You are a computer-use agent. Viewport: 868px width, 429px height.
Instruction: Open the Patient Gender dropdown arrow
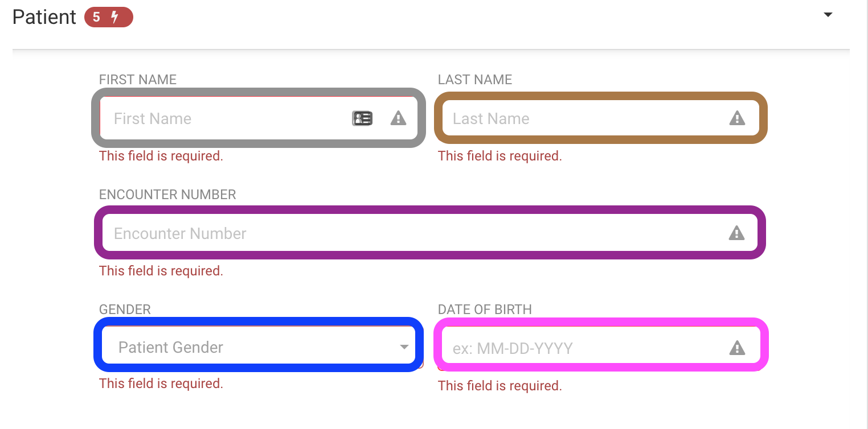click(404, 347)
